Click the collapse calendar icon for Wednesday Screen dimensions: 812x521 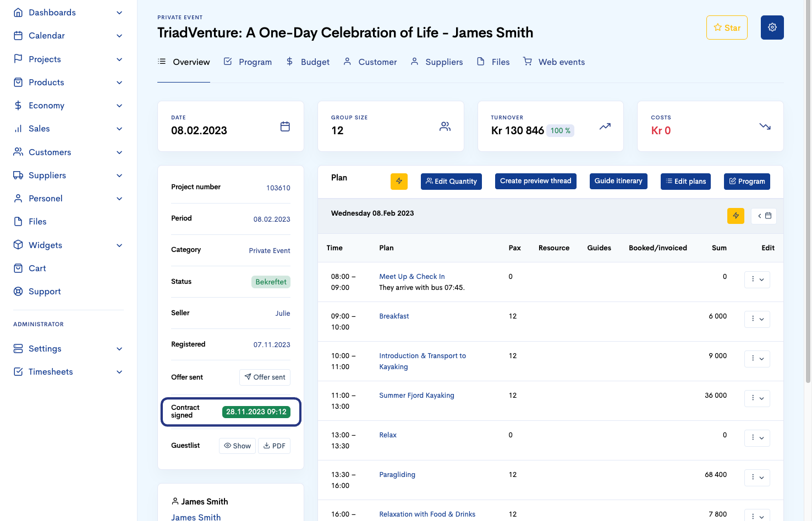[764, 216]
